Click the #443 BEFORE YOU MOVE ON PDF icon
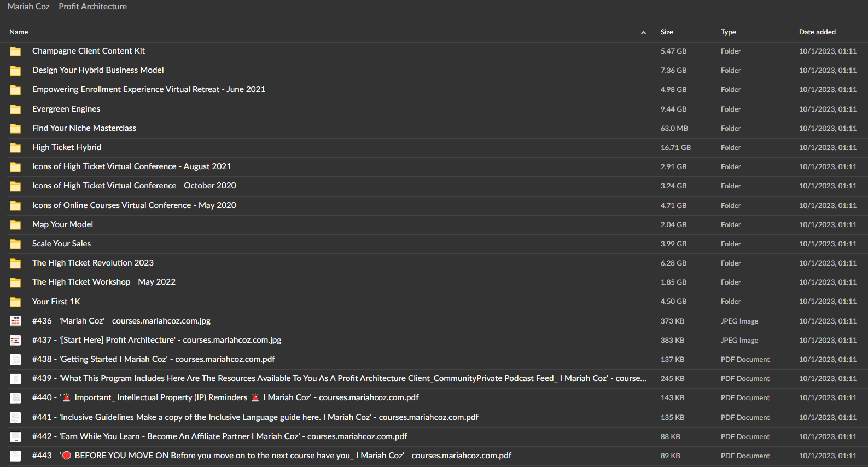The image size is (868, 467). click(15, 456)
